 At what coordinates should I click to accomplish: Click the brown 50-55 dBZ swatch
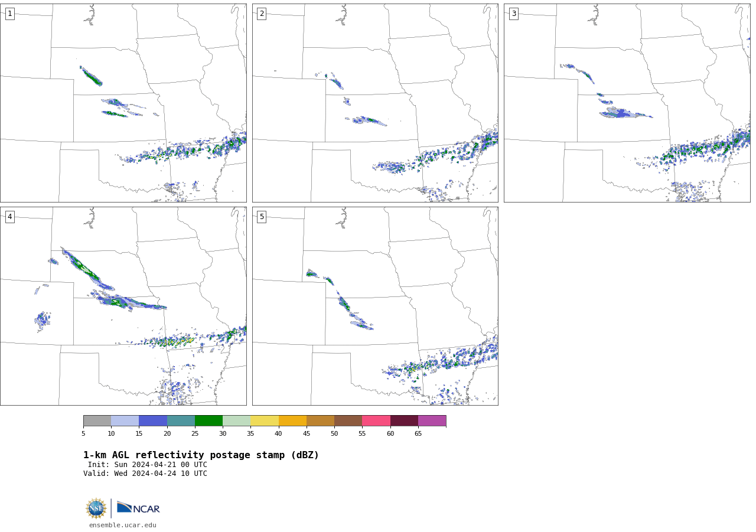pyautogui.click(x=348, y=420)
